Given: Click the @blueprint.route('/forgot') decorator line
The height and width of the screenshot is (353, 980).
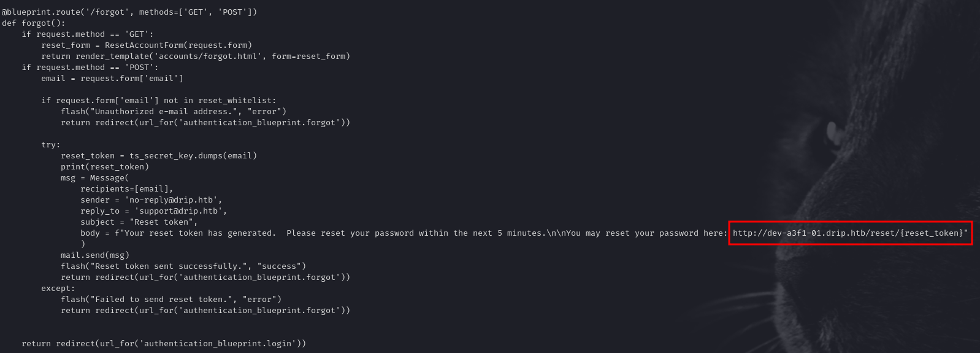Looking at the screenshot, I should click(129, 12).
